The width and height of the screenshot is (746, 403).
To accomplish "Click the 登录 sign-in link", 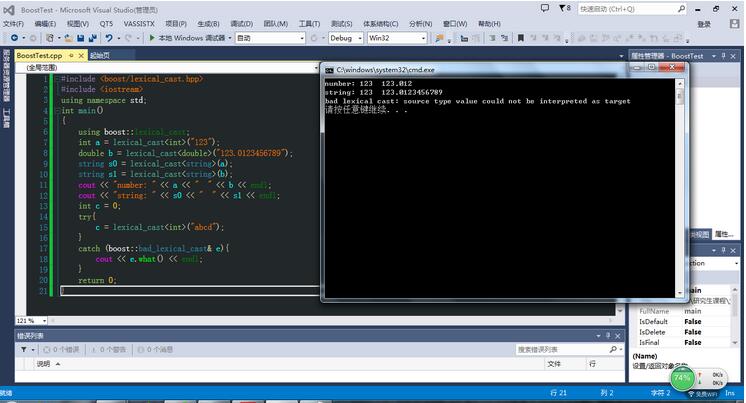I will [704, 24].
